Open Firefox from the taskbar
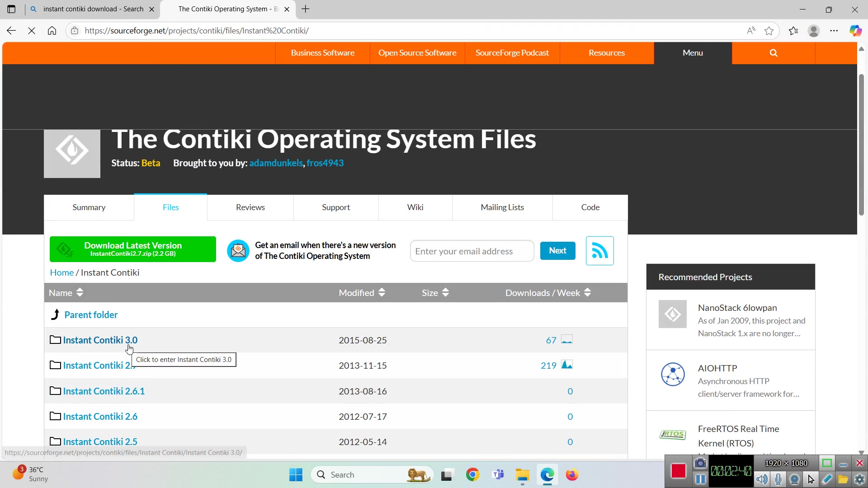 (572, 475)
